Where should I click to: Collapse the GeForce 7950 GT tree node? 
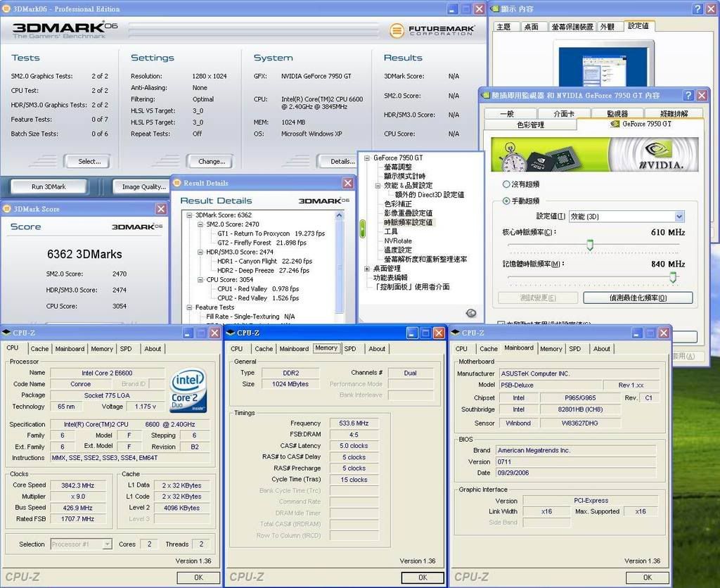coord(367,158)
